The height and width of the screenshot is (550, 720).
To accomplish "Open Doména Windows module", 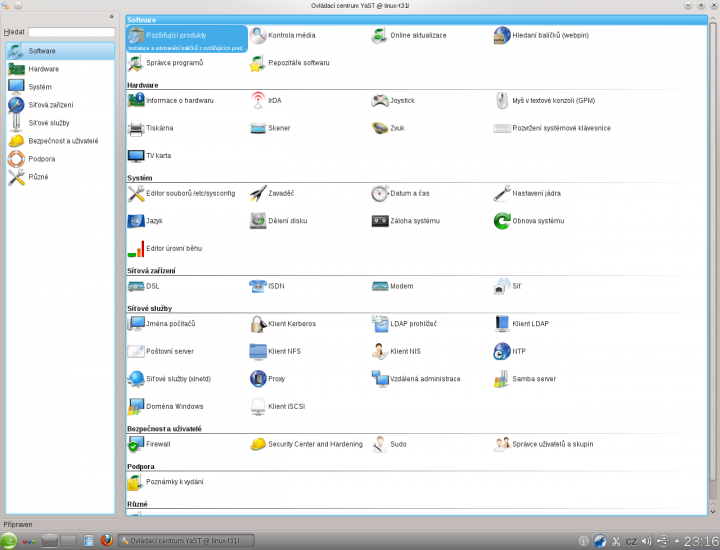I will click(x=165, y=406).
